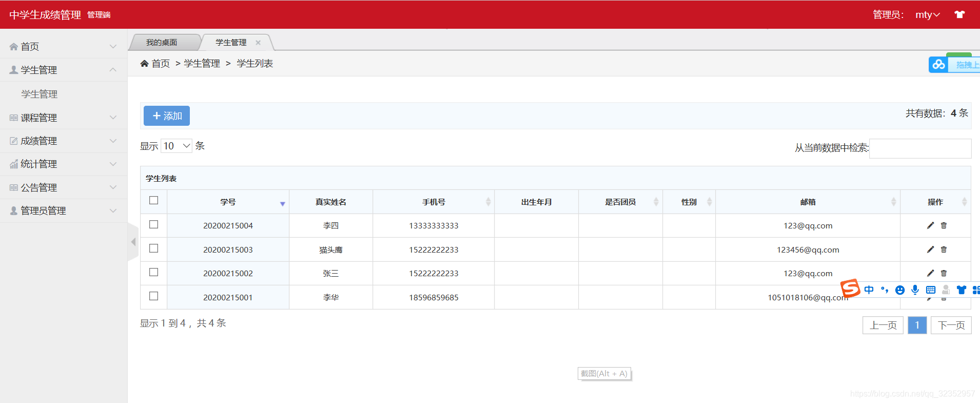Edit 张三 student via pencil icon
The height and width of the screenshot is (403, 980).
coord(930,273)
